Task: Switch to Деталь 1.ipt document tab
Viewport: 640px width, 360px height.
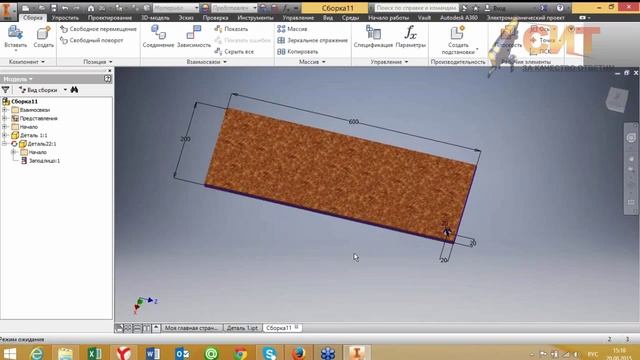Action: 242,328
